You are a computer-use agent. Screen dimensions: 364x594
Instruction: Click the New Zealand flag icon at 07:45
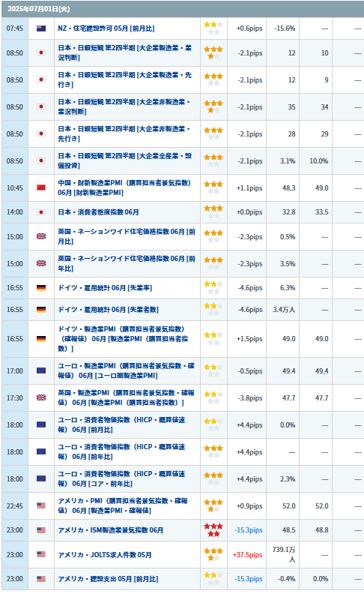click(x=41, y=28)
